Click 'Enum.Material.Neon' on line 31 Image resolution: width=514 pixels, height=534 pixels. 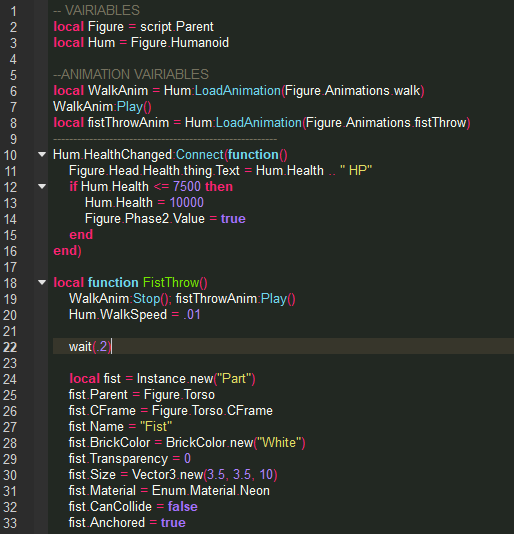coord(211,491)
